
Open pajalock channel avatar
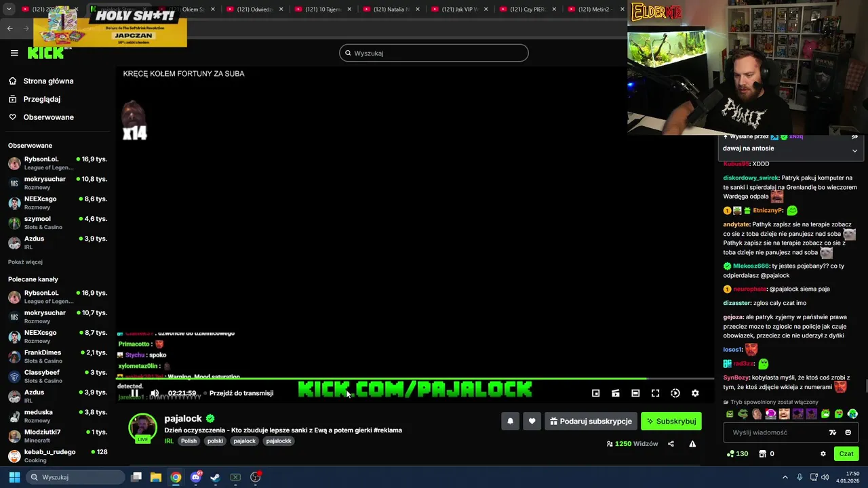[142, 427]
